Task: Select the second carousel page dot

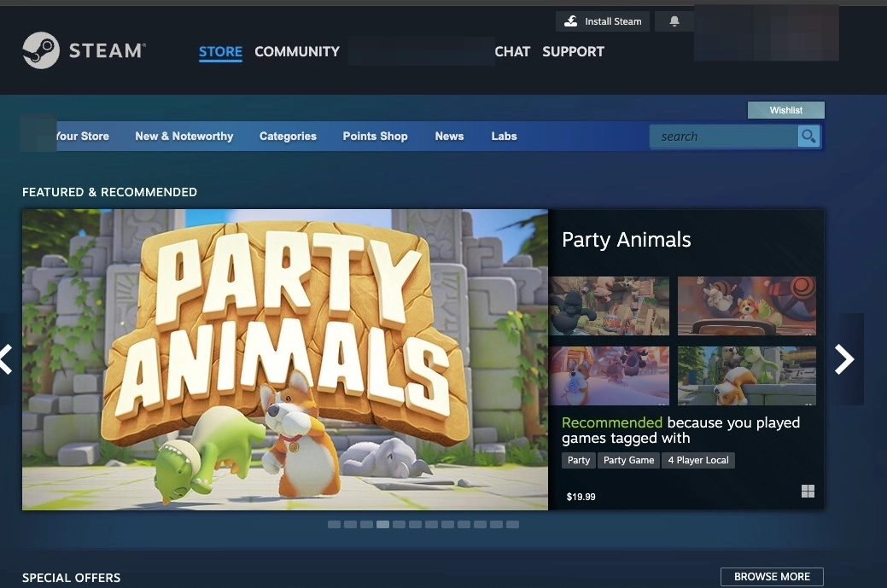Action: click(351, 525)
